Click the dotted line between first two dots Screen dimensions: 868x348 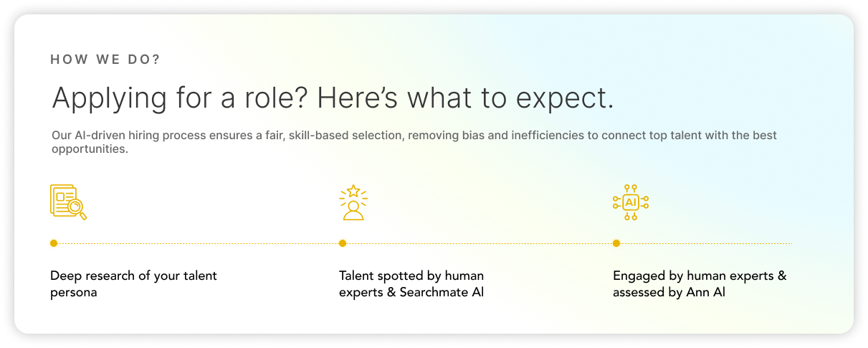tap(198, 243)
